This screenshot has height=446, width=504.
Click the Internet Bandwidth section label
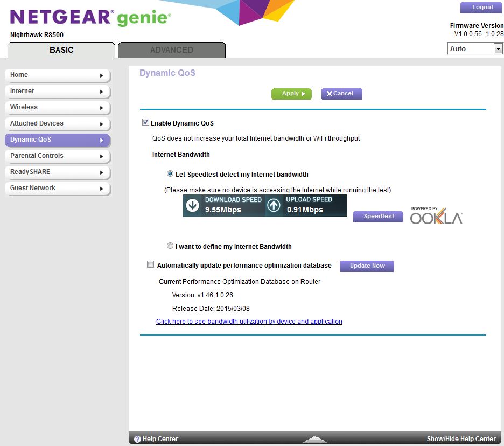click(181, 155)
